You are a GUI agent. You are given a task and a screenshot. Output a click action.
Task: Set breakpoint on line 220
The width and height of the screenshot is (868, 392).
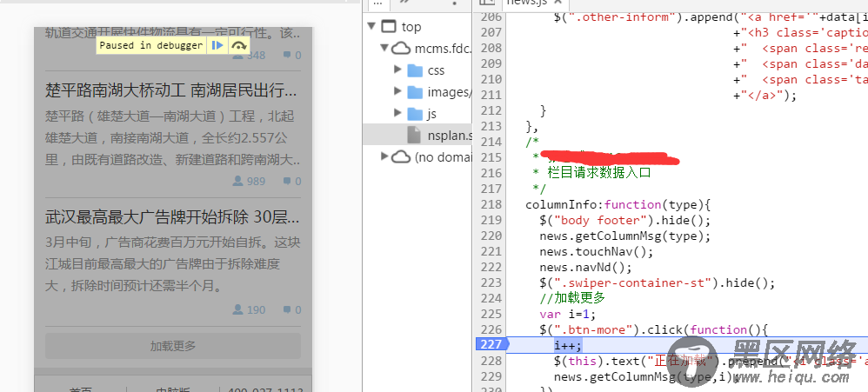click(490, 236)
